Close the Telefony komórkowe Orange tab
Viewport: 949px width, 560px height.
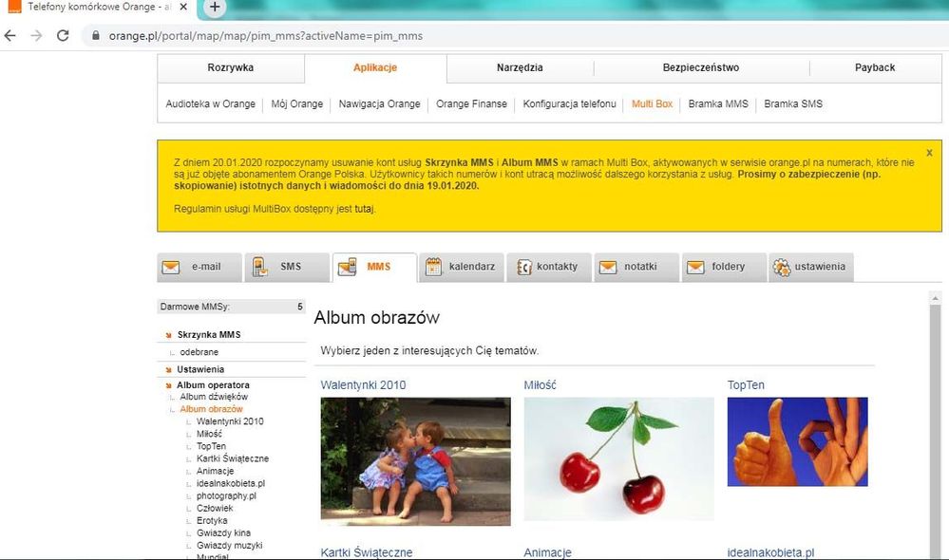click(x=183, y=8)
